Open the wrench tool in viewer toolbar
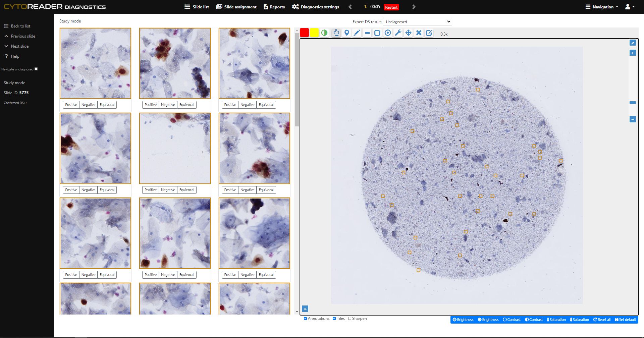The height and width of the screenshot is (338, 644). pyautogui.click(x=398, y=33)
